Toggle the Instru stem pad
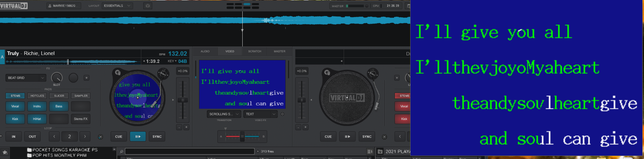Image resolution: width=644 pixels, height=159 pixels. (x=37, y=106)
